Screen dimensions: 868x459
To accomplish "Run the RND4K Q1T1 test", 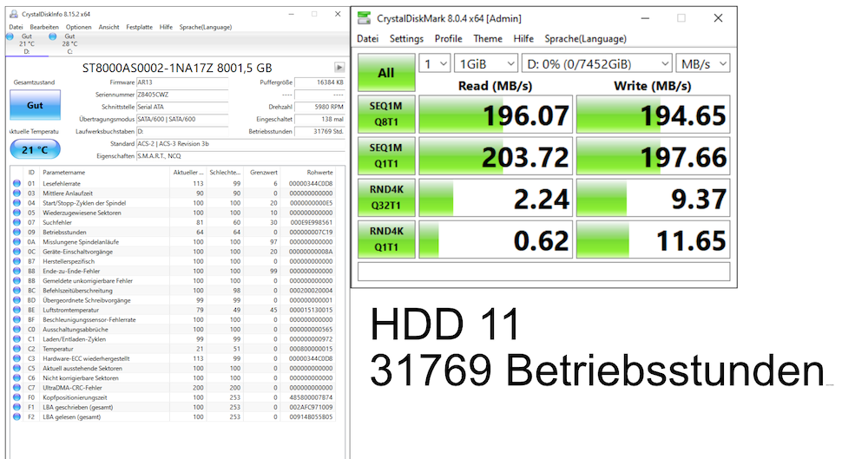I will point(386,239).
